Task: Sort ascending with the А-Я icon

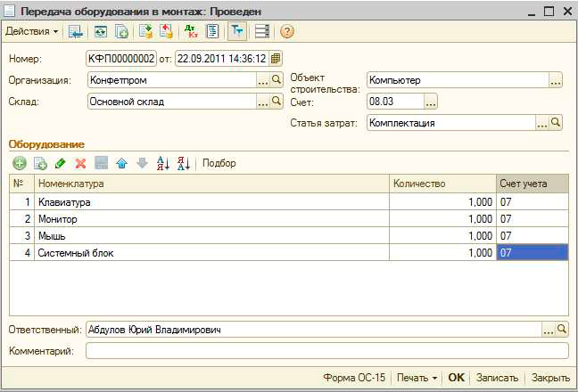Action: 162,163
